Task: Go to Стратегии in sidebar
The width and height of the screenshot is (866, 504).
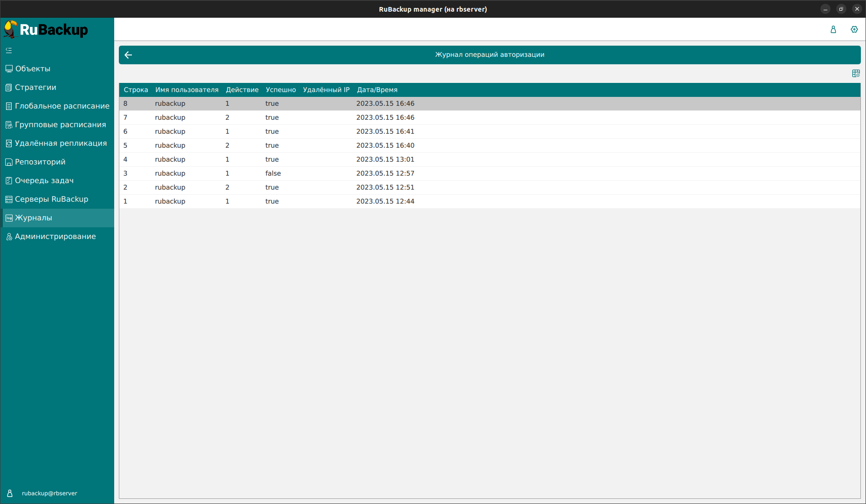Action: (x=35, y=88)
